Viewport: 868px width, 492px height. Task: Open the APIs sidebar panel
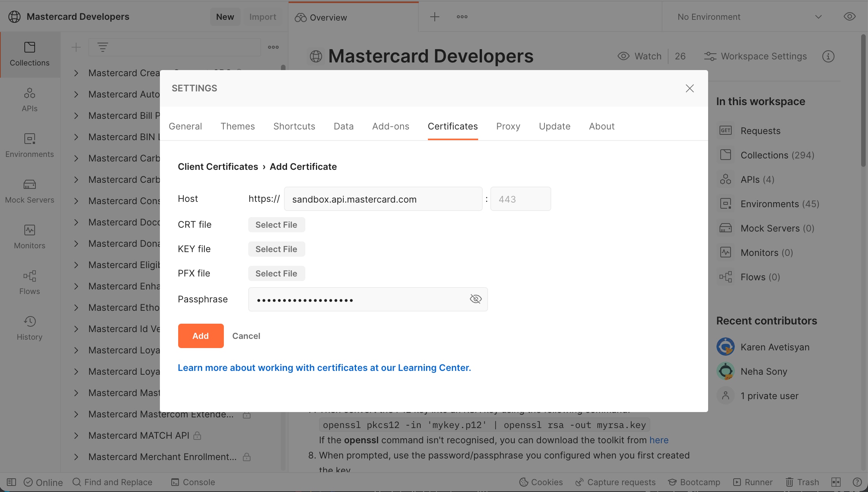coord(29,100)
